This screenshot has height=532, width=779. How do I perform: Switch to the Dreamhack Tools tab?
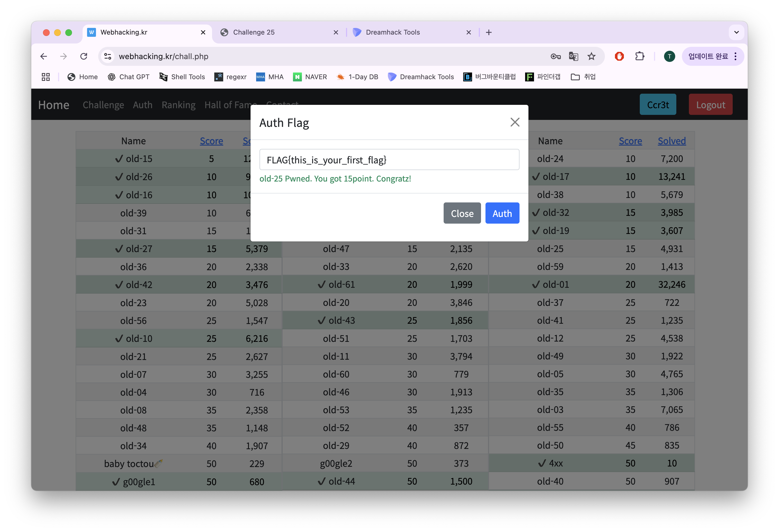click(393, 33)
